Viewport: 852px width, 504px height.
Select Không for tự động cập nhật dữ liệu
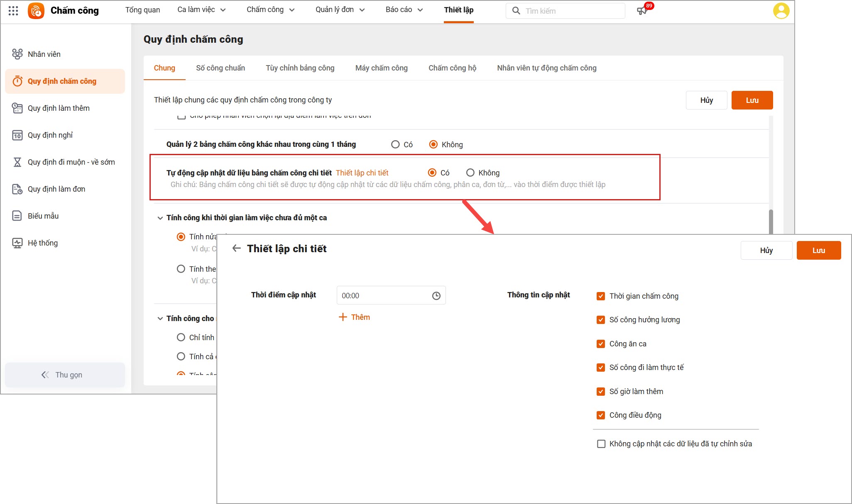pos(470,173)
